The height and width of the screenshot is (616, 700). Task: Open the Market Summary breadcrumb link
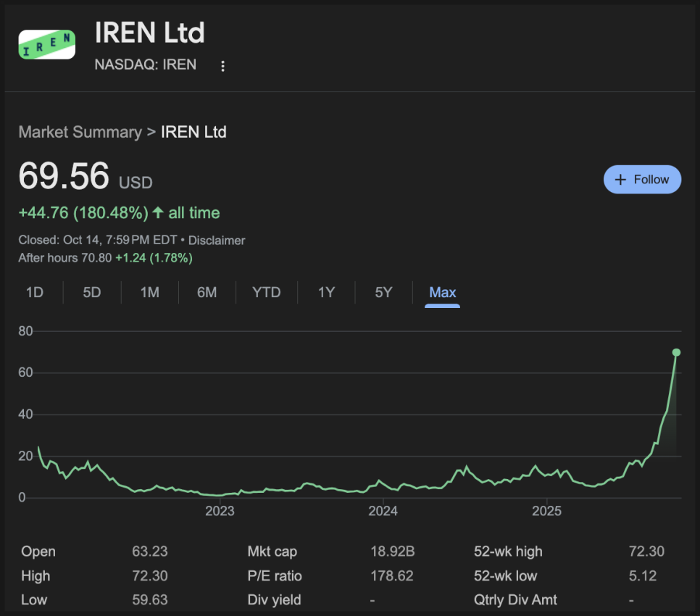tap(80, 132)
